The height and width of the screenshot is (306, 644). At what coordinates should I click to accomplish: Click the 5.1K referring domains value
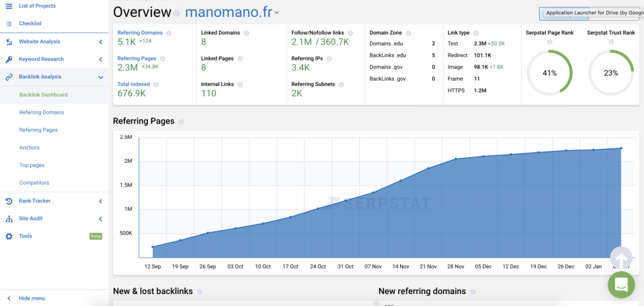pos(126,42)
